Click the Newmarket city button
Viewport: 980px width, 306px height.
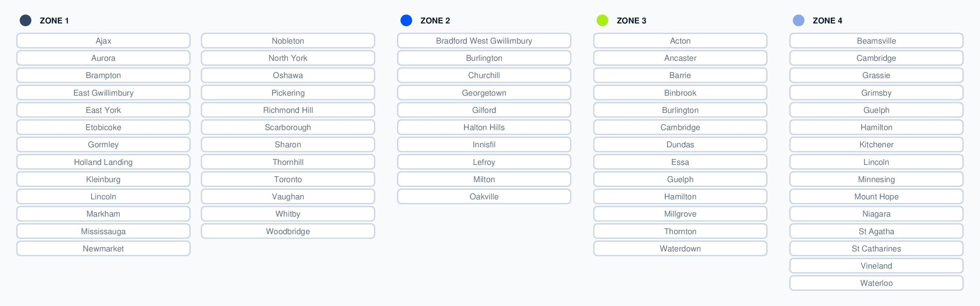(103, 248)
